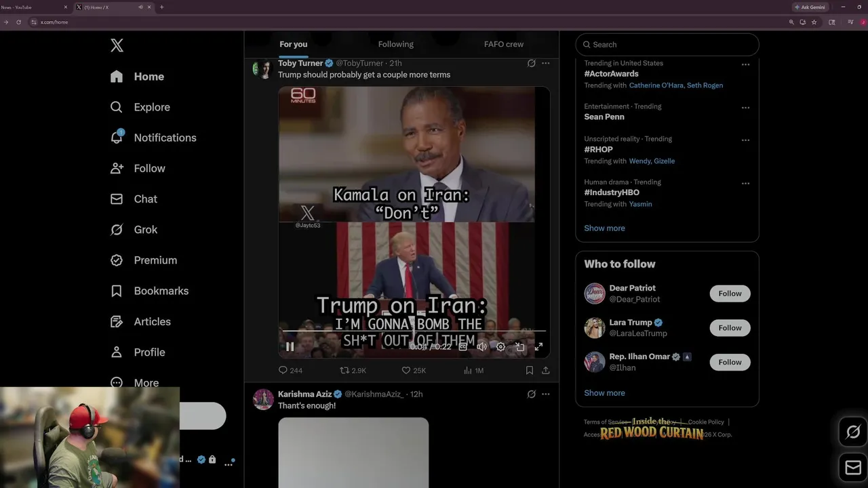Switch to the For you tab

[x=293, y=44]
